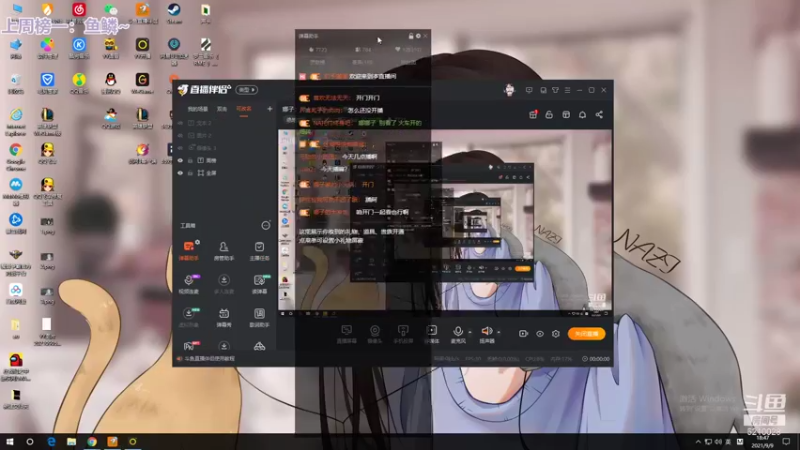Open the PK tool in toolbox bottom row

click(x=188, y=346)
